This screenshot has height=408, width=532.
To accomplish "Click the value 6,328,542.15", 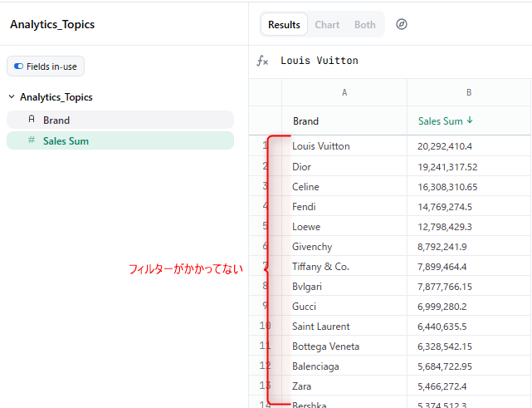I will point(445,347).
